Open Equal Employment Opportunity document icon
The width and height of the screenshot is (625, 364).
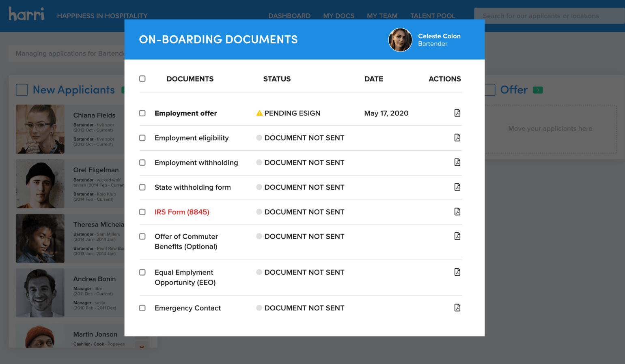457,272
